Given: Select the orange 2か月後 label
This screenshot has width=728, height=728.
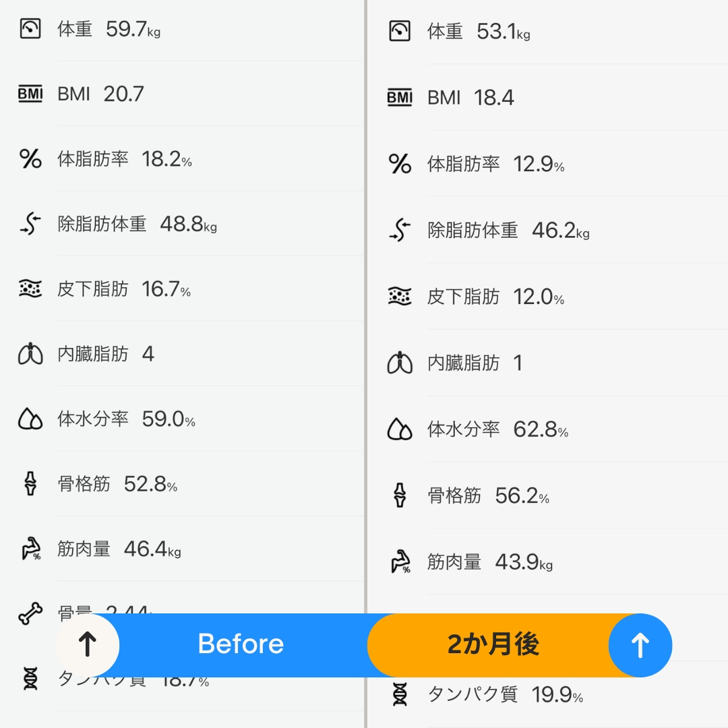Looking at the screenshot, I should tap(493, 644).
